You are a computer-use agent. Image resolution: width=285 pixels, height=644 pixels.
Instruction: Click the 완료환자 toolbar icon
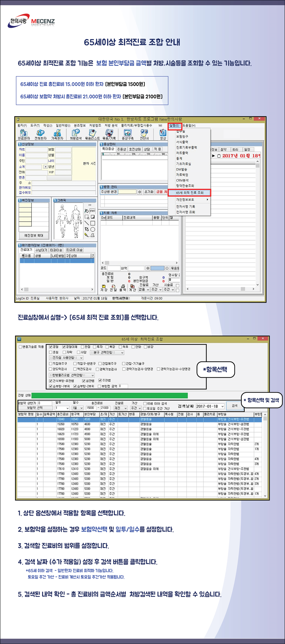tap(24, 133)
